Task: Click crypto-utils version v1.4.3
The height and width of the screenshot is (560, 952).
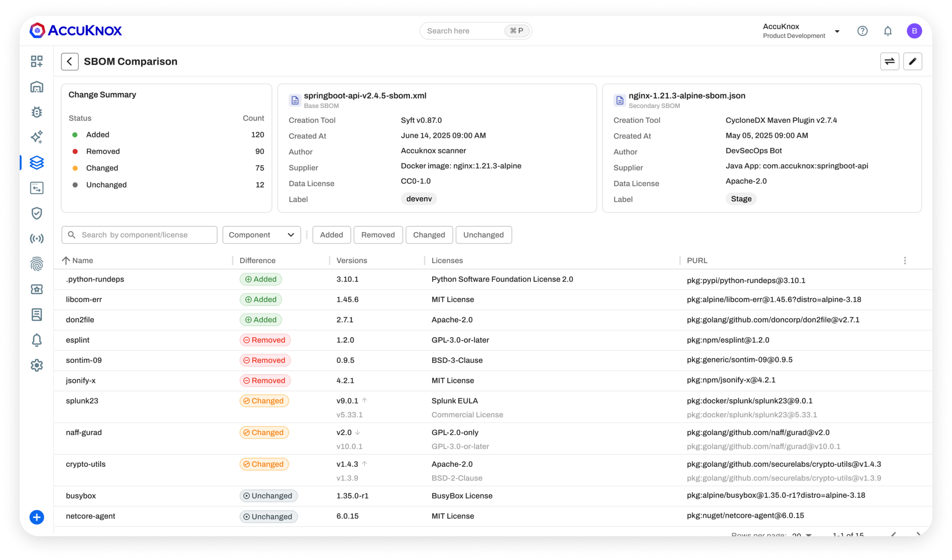Action: point(347,464)
